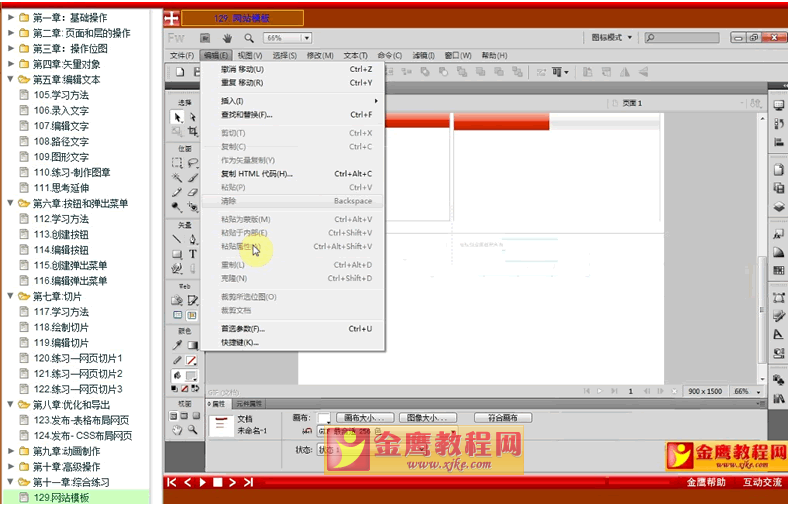Click the Hand tool in the Fireworks top bar

227,38
